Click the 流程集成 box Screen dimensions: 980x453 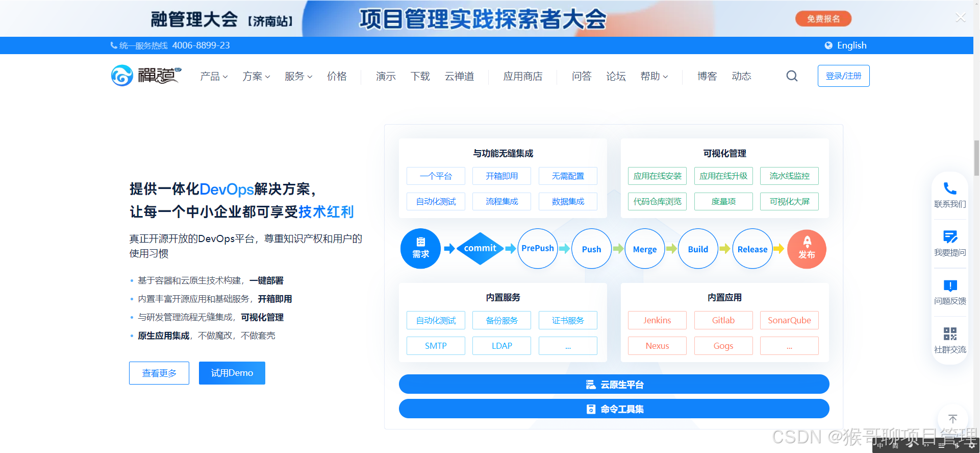pyautogui.click(x=502, y=201)
